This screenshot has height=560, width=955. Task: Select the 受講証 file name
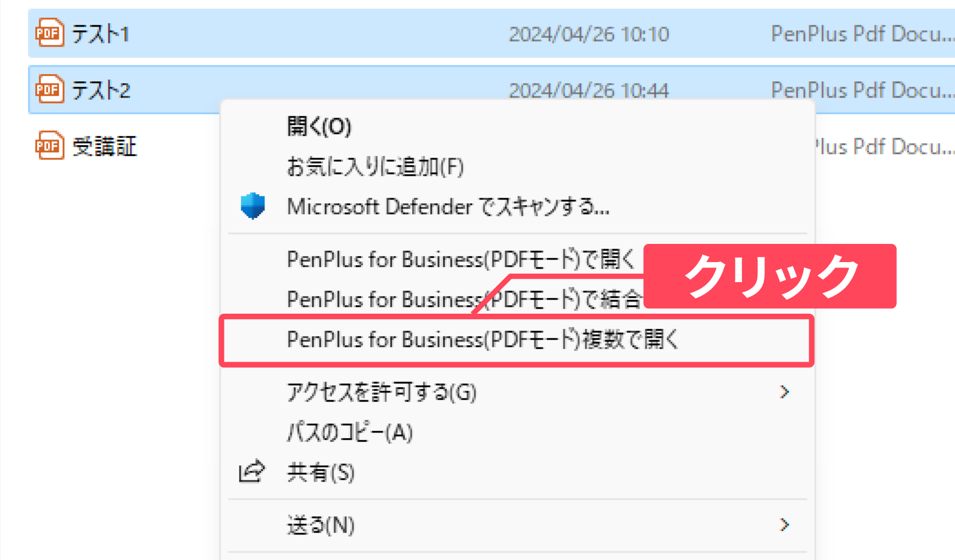(x=104, y=146)
